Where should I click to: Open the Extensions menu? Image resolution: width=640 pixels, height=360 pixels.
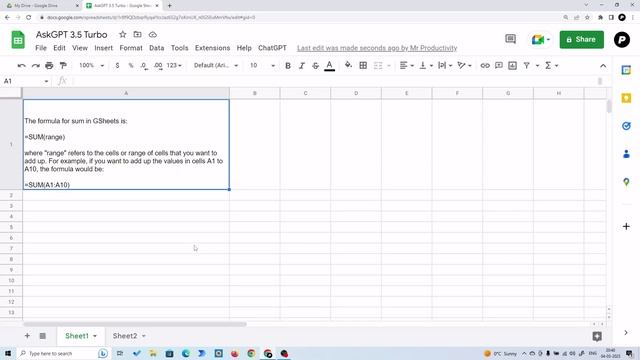(212, 48)
